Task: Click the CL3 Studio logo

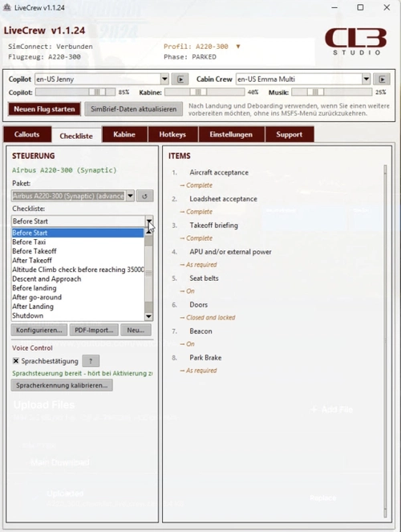Action: pos(356,42)
